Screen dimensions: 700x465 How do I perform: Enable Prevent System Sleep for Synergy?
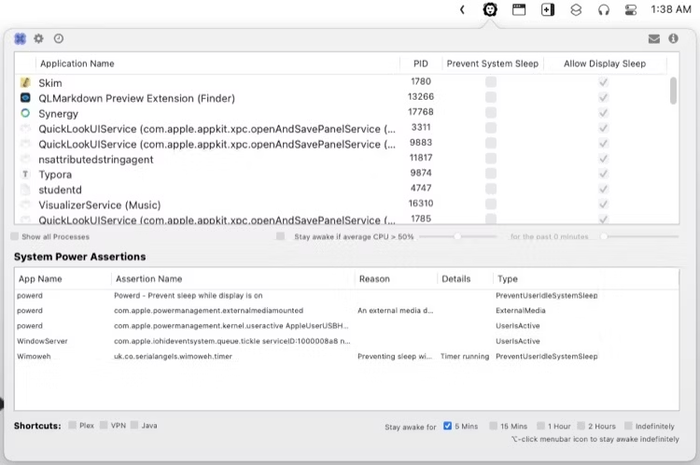point(491,112)
